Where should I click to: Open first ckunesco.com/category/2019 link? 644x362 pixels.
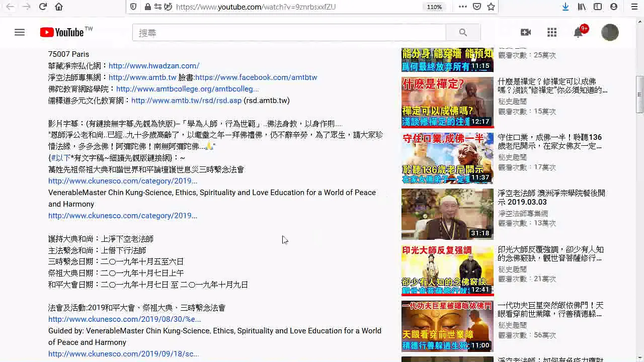123,180
